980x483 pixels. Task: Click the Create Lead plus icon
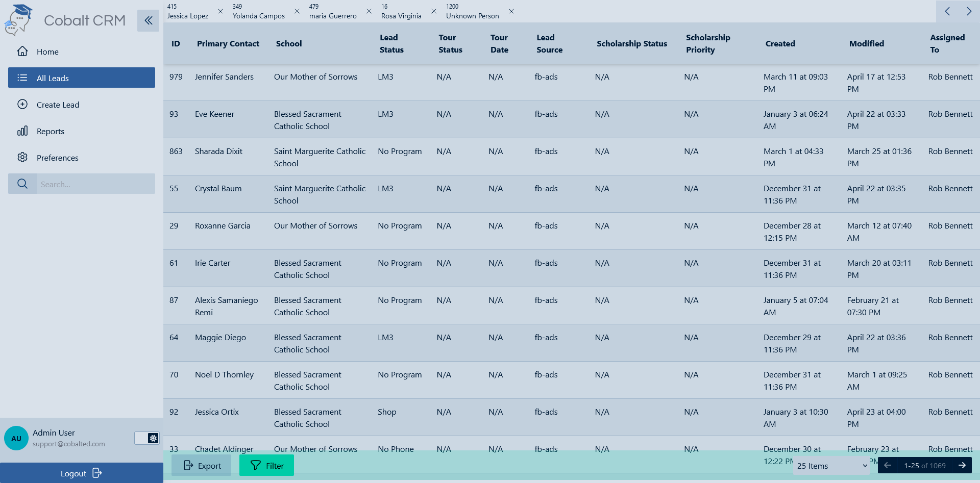tap(22, 105)
